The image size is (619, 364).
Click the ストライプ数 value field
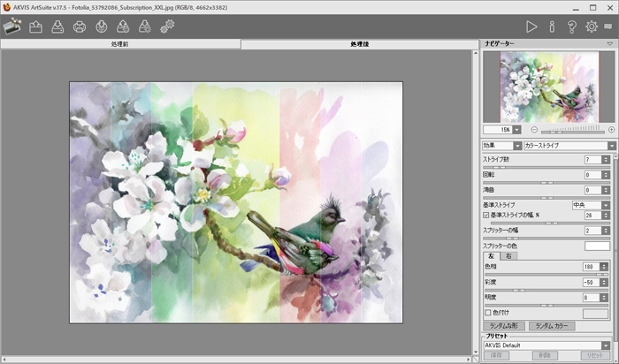click(x=593, y=160)
